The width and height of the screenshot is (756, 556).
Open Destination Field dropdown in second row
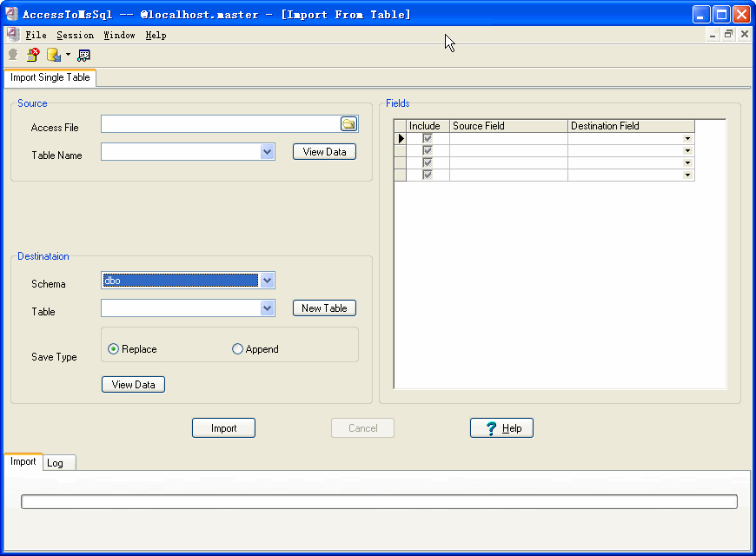point(687,150)
